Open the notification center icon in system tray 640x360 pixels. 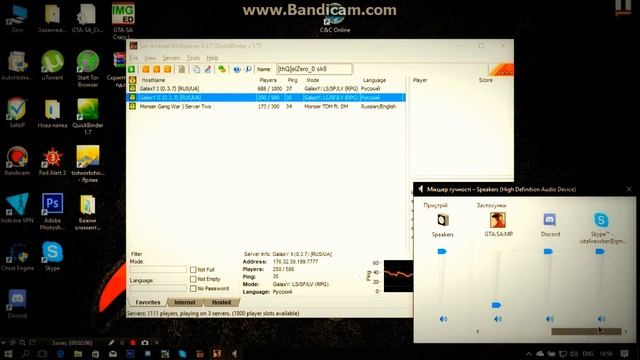624,354
